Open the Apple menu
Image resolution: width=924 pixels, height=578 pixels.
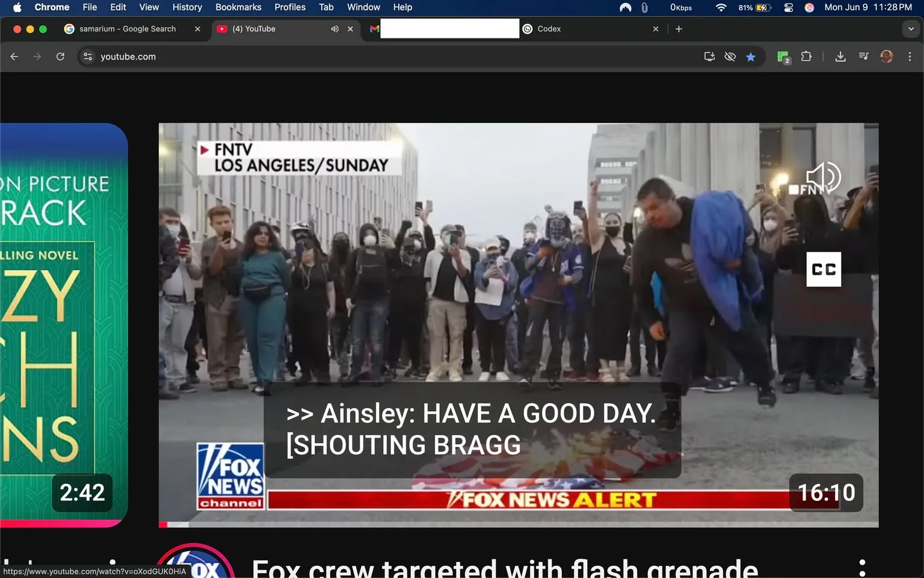click(17, 7)
